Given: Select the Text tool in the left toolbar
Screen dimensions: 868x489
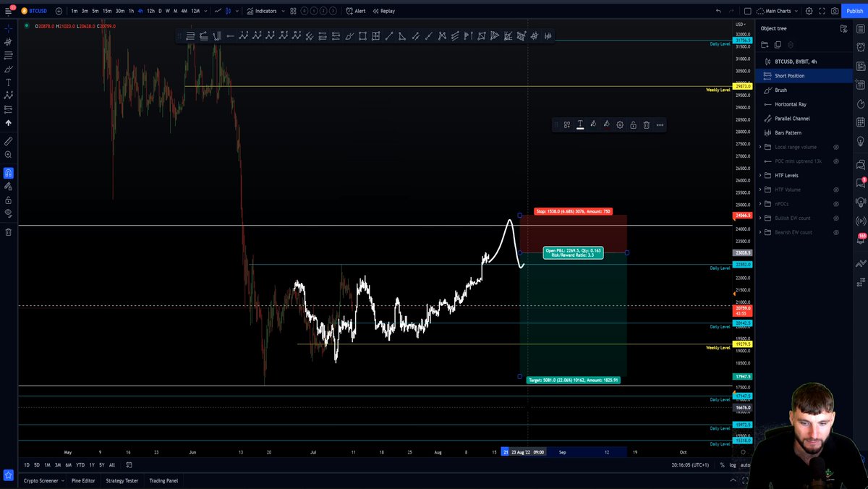Looking at the screenshot, I should coord(8,81).
